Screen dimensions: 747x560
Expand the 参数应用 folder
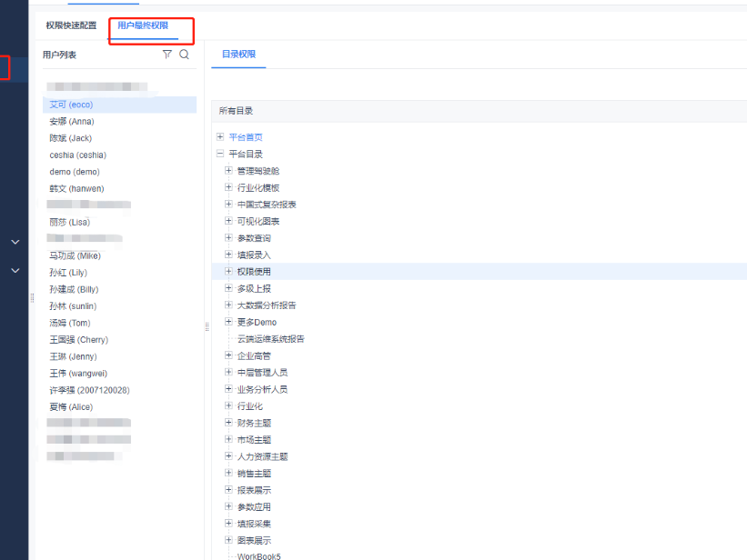tap(228, 506)
